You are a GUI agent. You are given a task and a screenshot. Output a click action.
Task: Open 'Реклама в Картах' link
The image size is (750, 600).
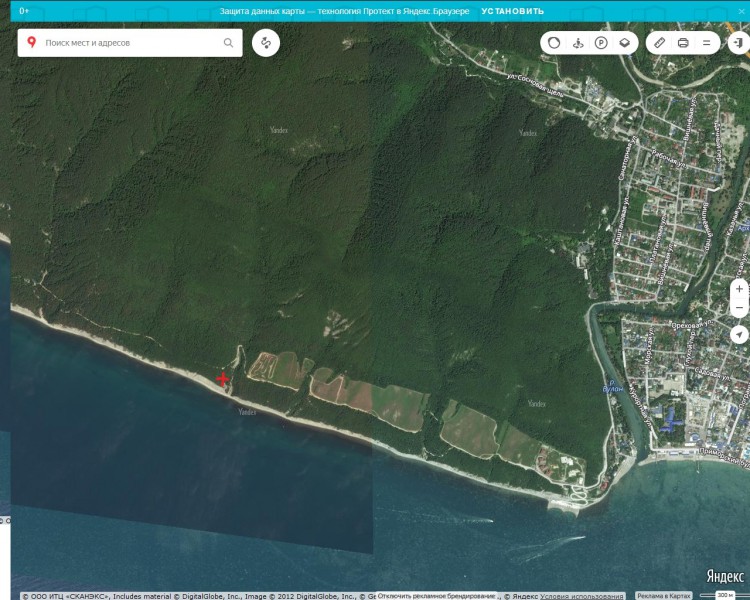coord(664,596)
